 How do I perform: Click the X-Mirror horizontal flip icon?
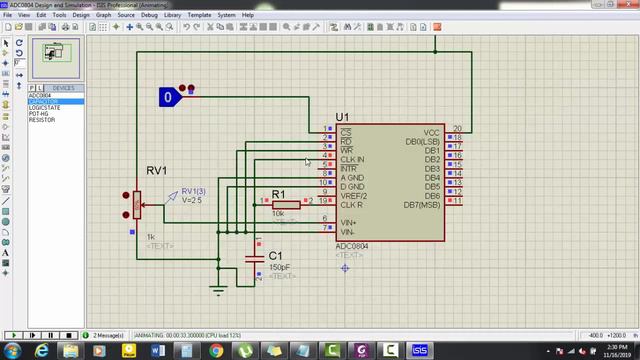[19, 75]
